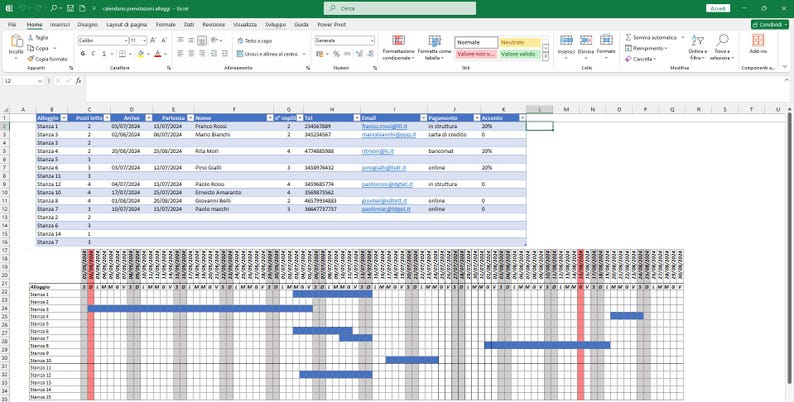The height and width of the screenshot is (402, 794).
Task: Open the File menu tab
Action: (12, 24)
